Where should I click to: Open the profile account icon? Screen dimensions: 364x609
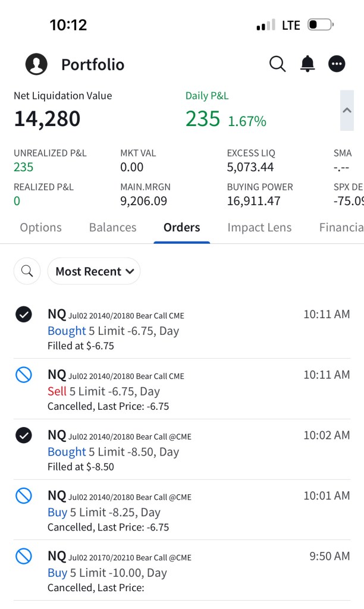pyautogui.click(x=36, y=64)
